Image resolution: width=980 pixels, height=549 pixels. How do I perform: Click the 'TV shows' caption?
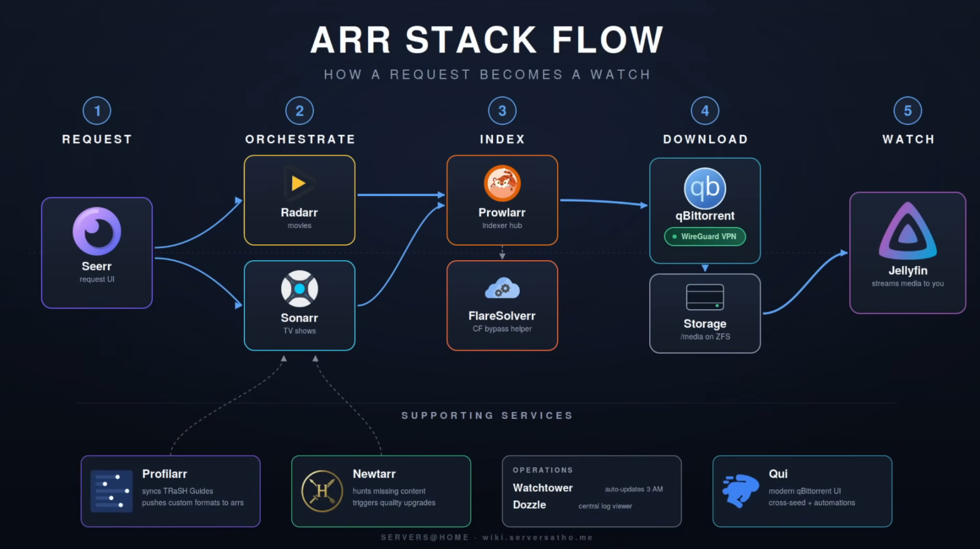[x=299, y=331]
